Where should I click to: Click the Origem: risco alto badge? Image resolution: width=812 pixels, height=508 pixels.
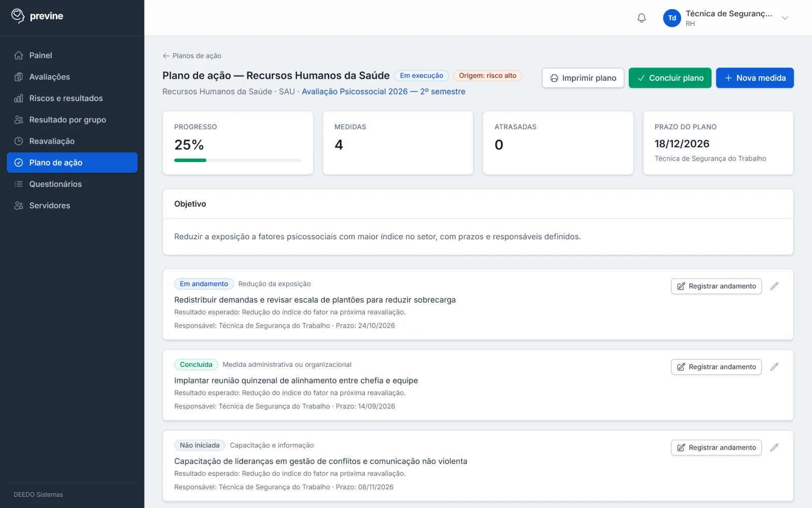(x=488, y=76)
